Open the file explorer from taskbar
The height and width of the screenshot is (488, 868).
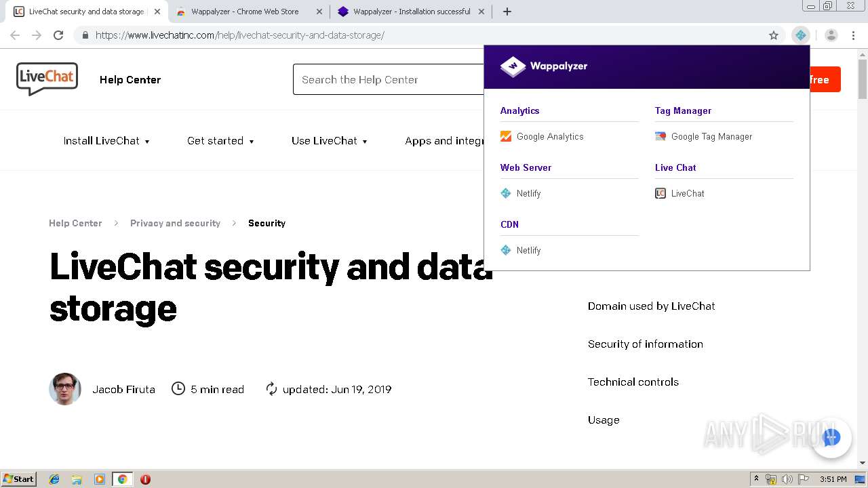(x=77, y=479)
